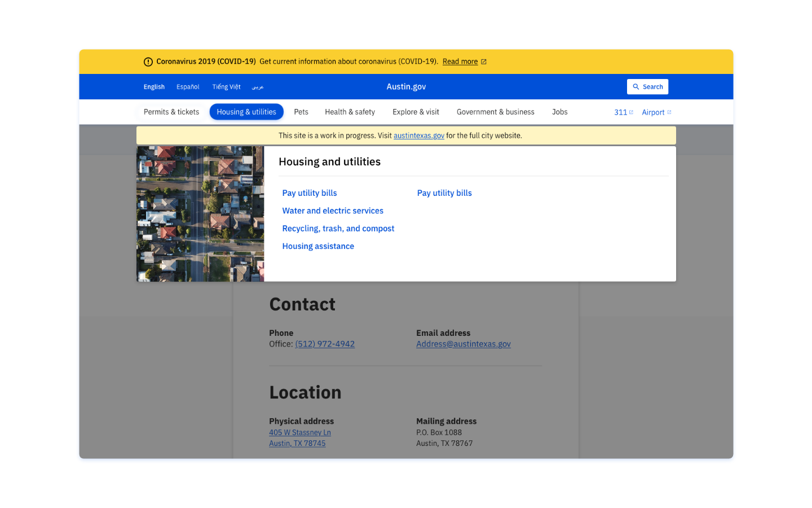This screenshot has width=812, height=508.
Task: Open the Pets menu
Action: 301,112
